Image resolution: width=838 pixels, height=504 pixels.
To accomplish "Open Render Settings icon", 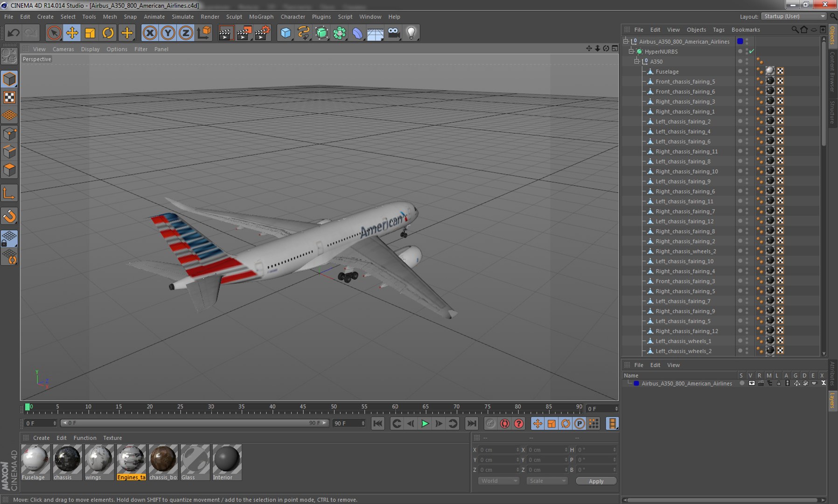I will 262,33.
